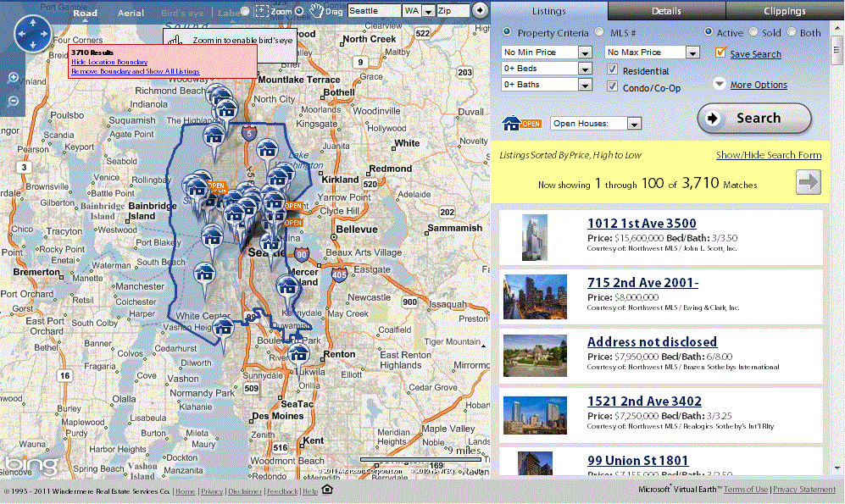This screenshot has width=845, height=504.
Task: Click the Search button
Action: 754,118
